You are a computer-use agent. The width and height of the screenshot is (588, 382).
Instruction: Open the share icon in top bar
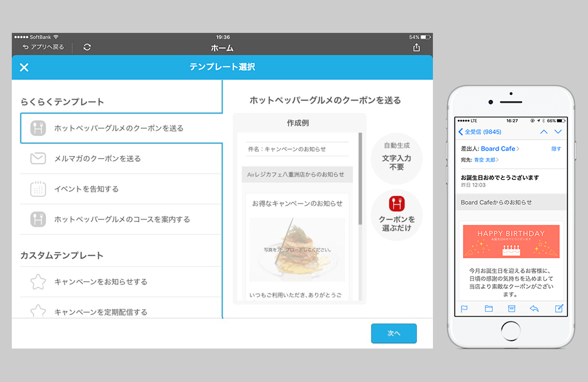(416, 47)
